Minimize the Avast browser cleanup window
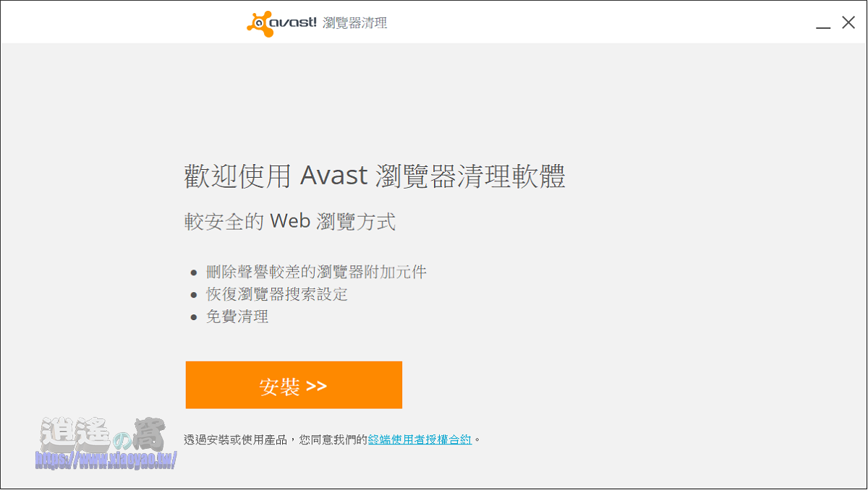868x490 pixels. coord(823,24)
